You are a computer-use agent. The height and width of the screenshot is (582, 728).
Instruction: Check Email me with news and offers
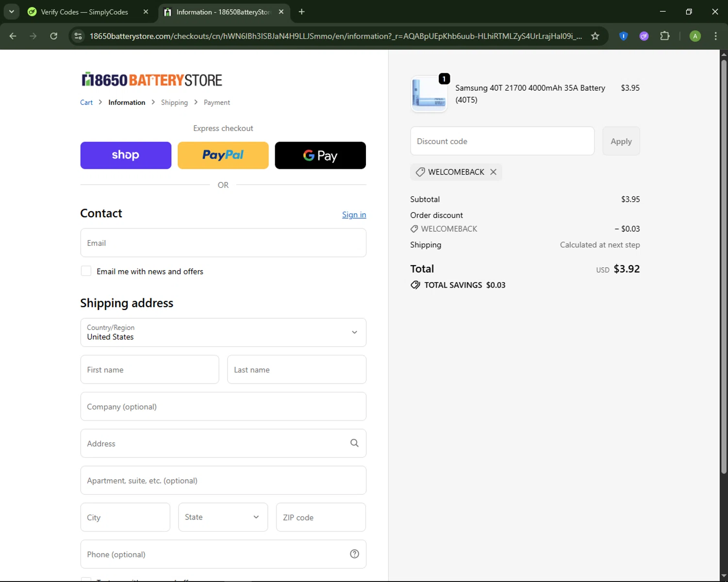click(x=86, y=271)
